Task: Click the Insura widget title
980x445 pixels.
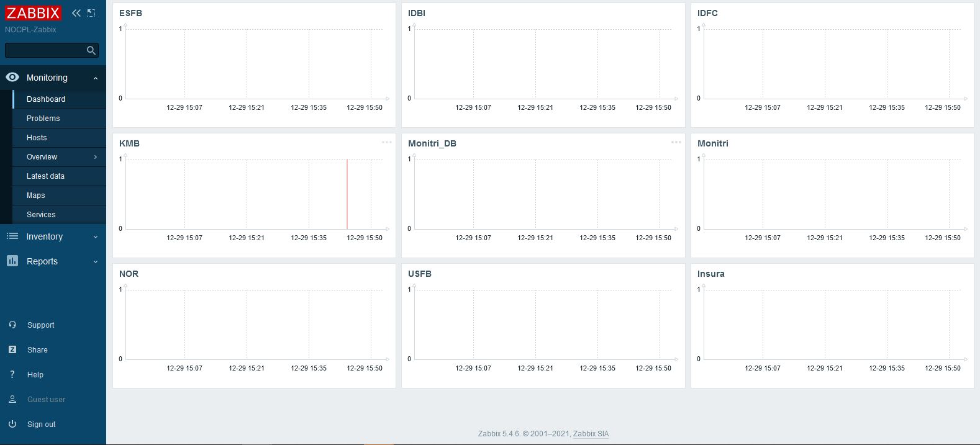Action: [711, 274]
